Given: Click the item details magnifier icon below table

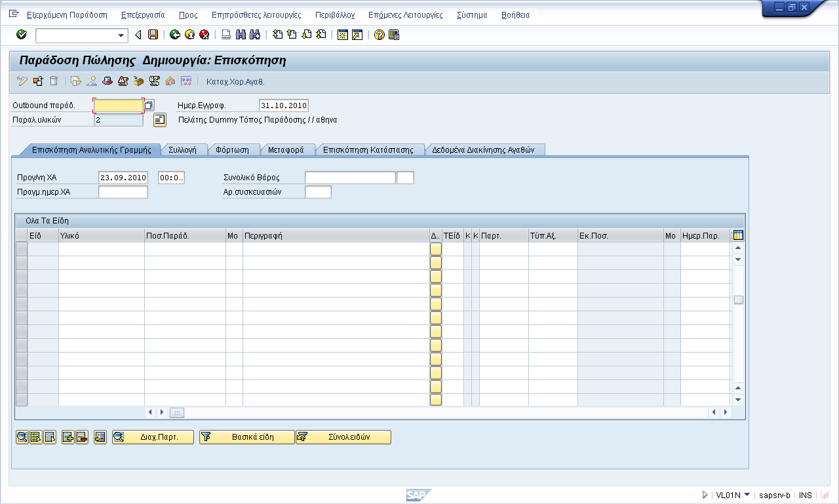Looking at the screenshot, I should pyautogui.click(x=22, y=437).
